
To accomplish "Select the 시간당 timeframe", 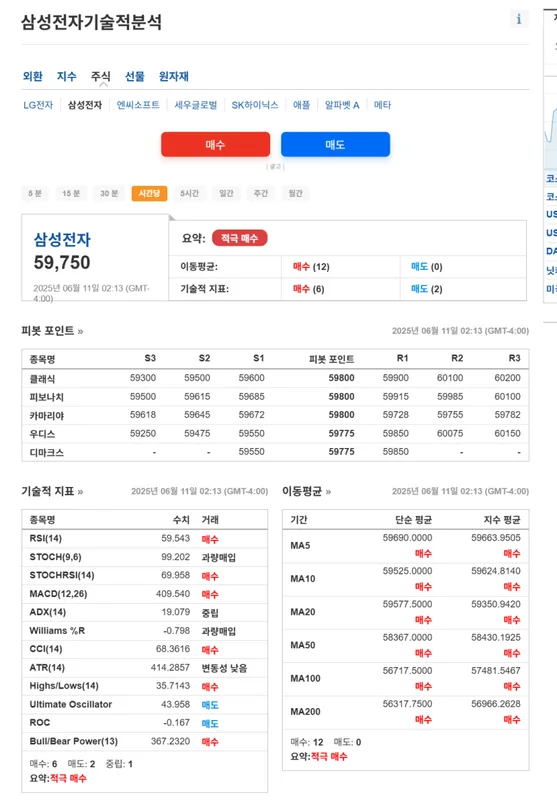I will (149, 193).
